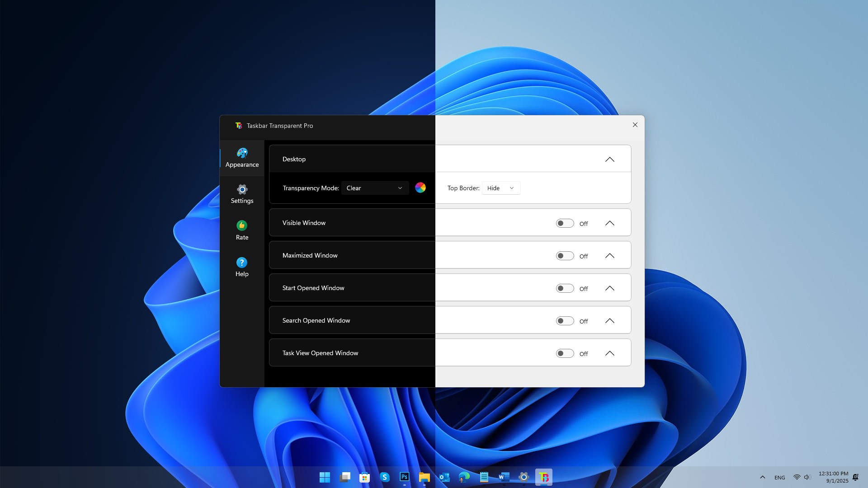The image size is (868, 488).
Task: Open the clock and date flyout
Action: pos(834,477)
